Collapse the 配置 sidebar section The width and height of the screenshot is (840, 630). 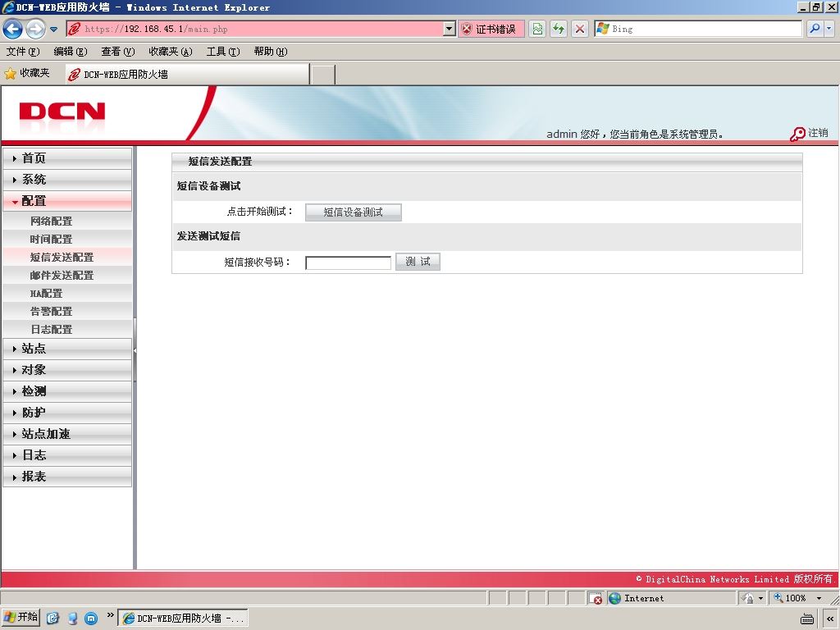point(67,201)
